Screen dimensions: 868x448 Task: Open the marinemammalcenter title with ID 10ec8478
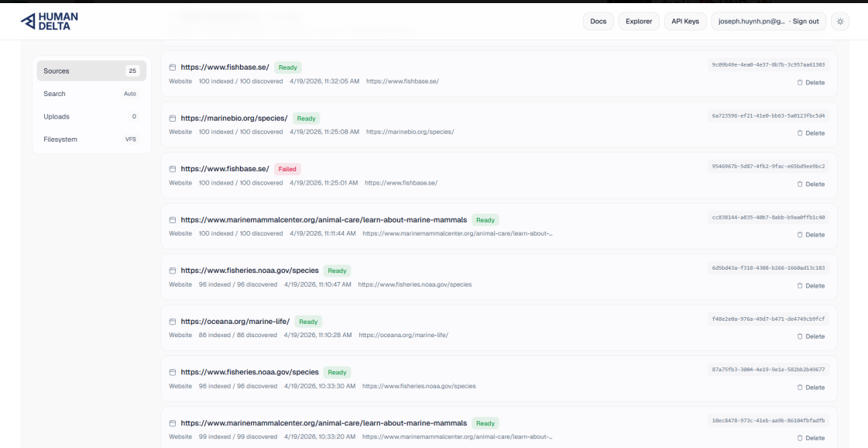(x=324, y=423)
